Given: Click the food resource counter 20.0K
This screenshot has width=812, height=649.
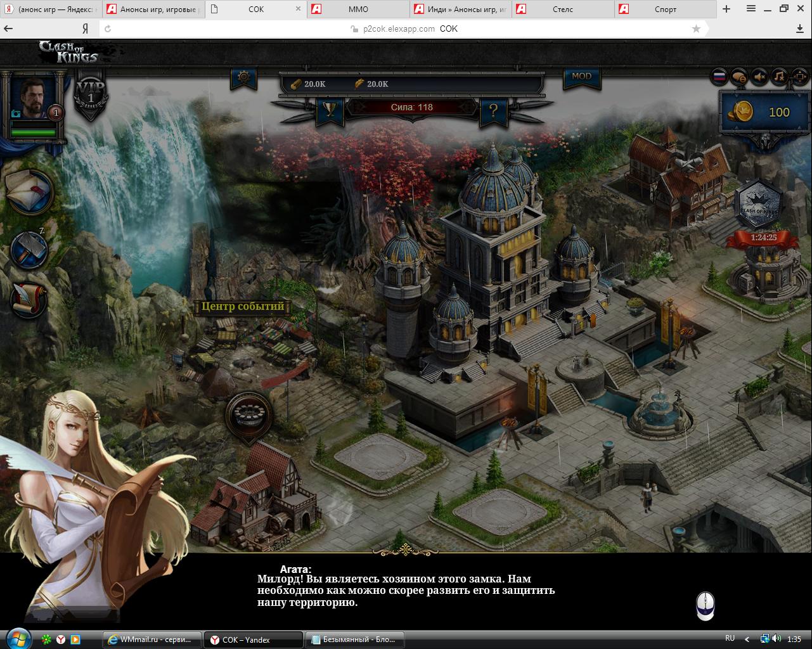Looking at the screenshot, I should (371, 84).
